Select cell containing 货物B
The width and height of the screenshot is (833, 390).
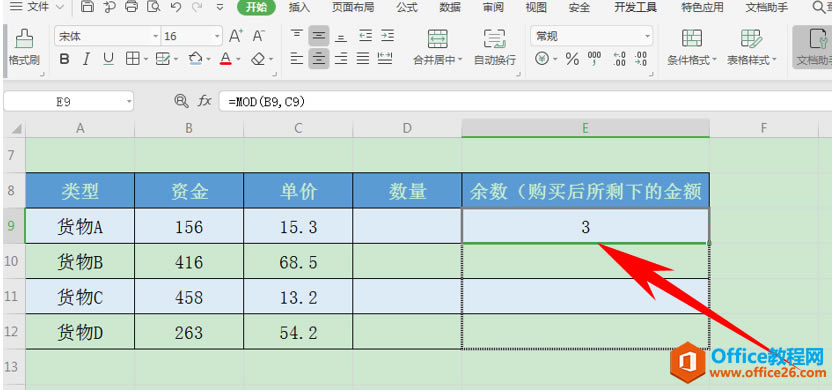pos(80,262)
